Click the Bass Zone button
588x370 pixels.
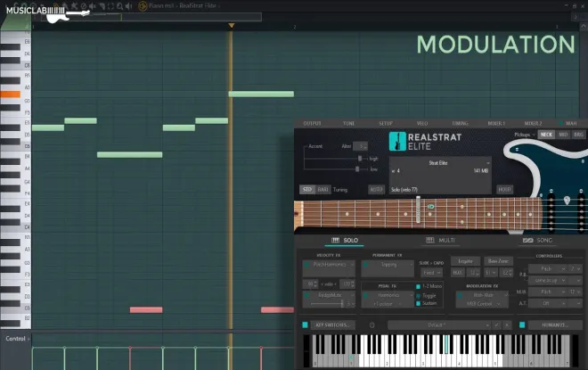click(x=498, y=261)
